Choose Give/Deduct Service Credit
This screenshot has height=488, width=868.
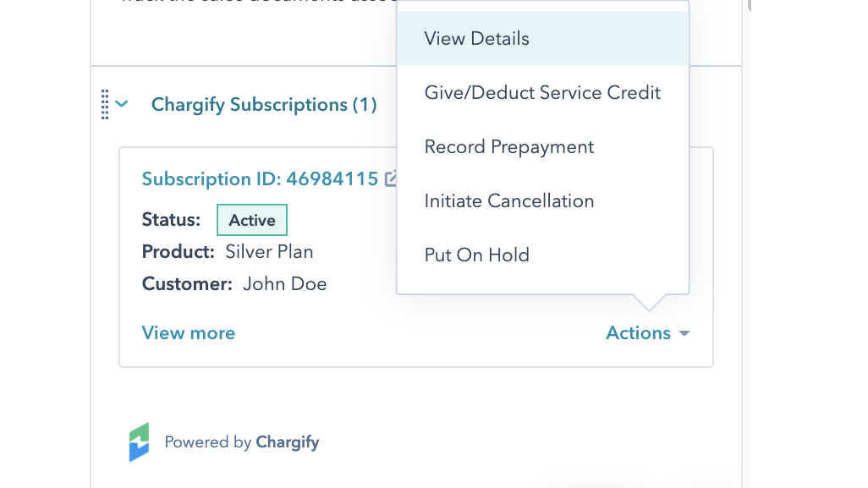[x=542, y=92]
